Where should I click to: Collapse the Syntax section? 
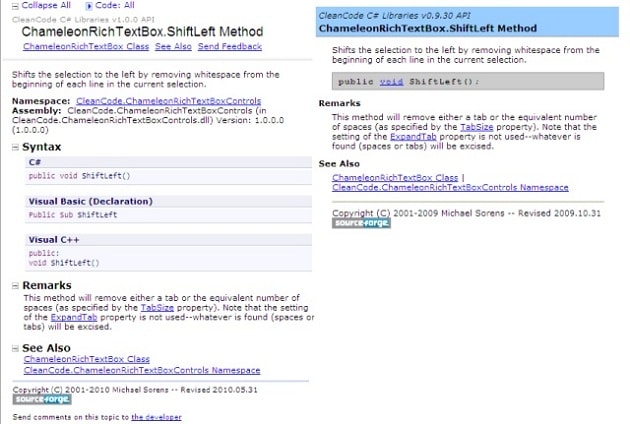[x=15, y=147]
